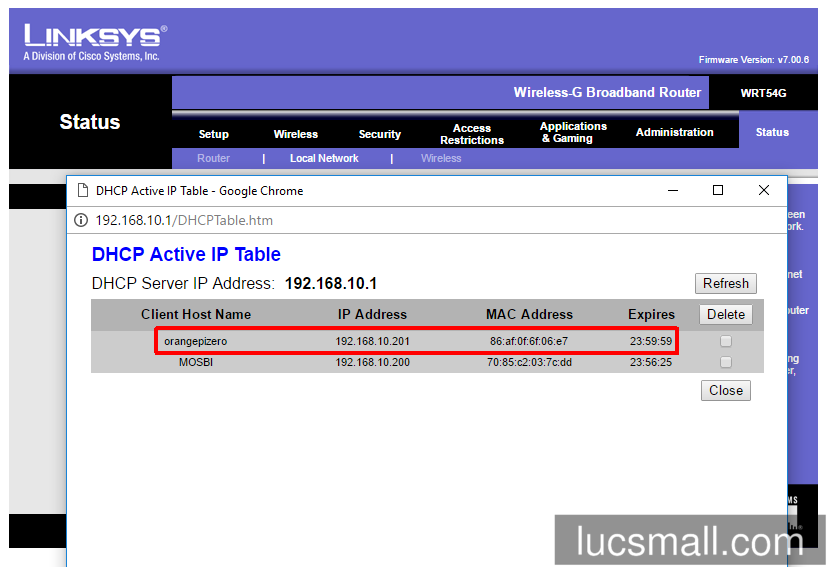Click the IP Address column header

pyautogui.click(x=372, y=315)
